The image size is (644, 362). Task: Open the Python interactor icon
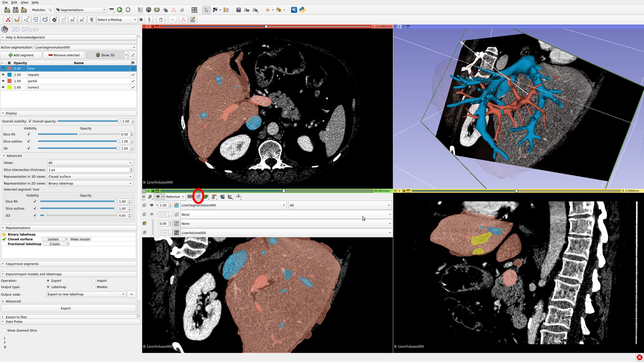coord(302,10)
